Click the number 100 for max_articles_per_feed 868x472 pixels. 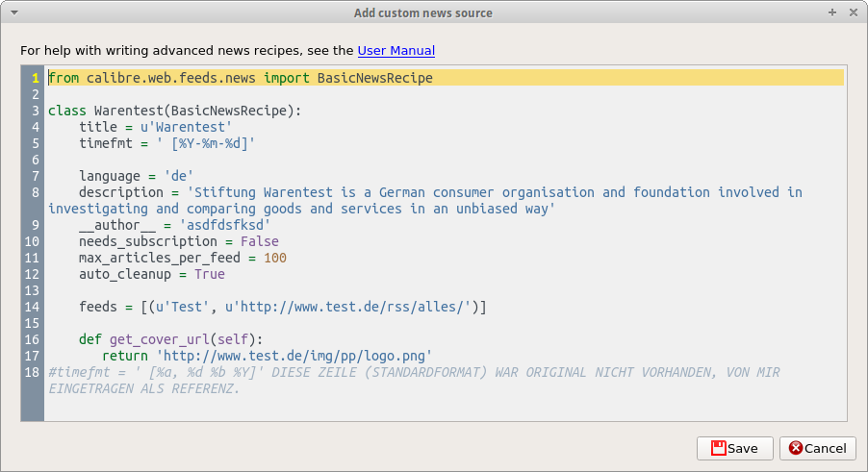[274, 258]
